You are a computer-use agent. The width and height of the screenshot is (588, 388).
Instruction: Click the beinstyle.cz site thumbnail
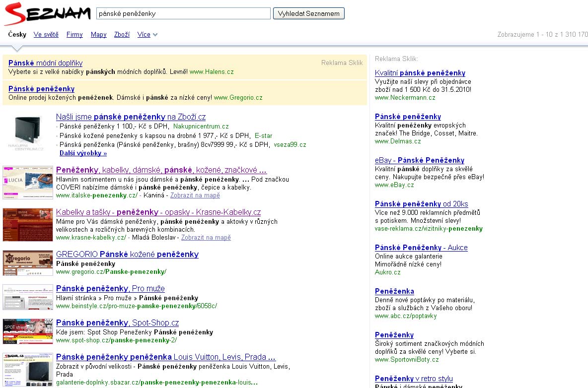[x=28, y=297]
